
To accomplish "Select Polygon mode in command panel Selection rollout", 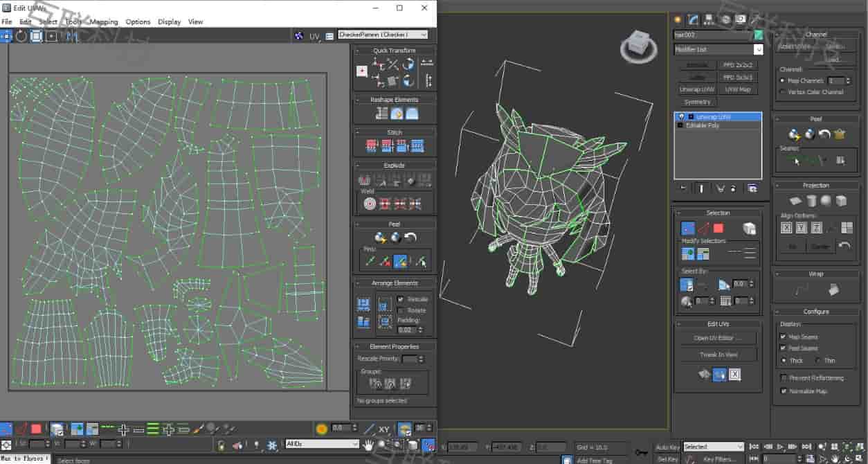I will (718, 228).
